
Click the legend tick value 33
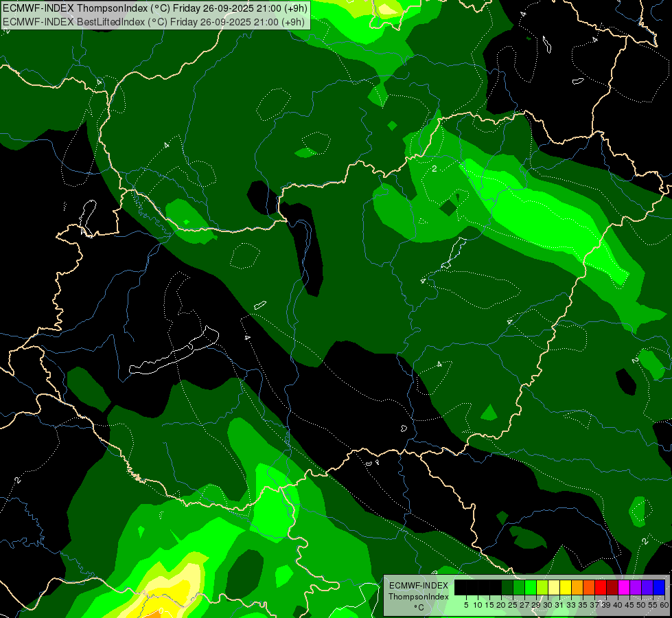pyautogui.click(x=572, y=605)
